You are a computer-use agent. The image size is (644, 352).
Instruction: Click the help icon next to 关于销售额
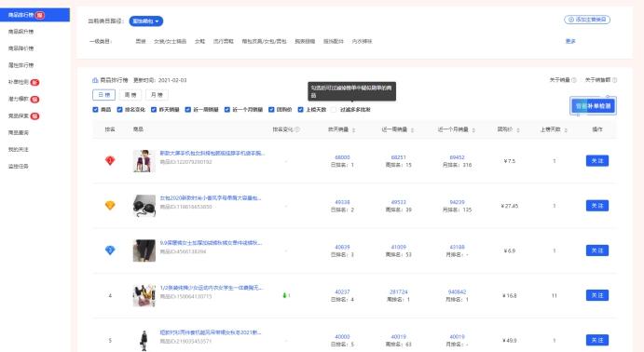click(x=614, y=80)
